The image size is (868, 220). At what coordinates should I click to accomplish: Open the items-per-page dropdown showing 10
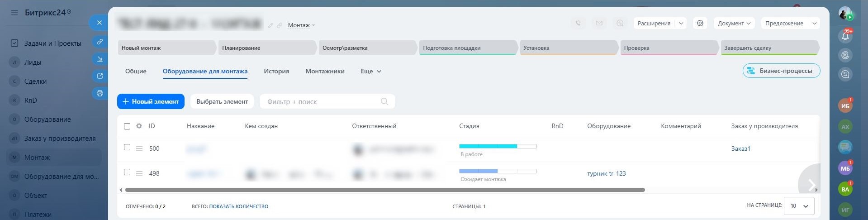799,206
